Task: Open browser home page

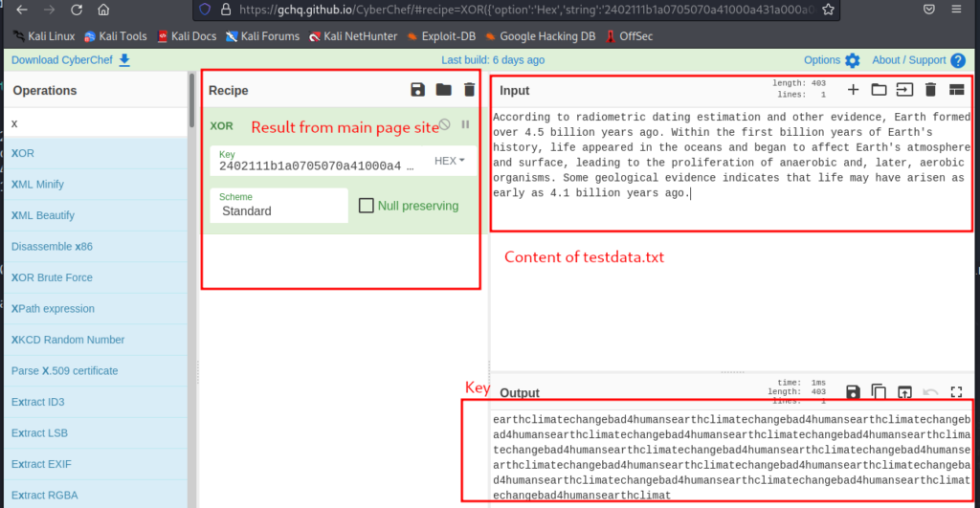Action: pyautogui.click(x=103, y=10)
